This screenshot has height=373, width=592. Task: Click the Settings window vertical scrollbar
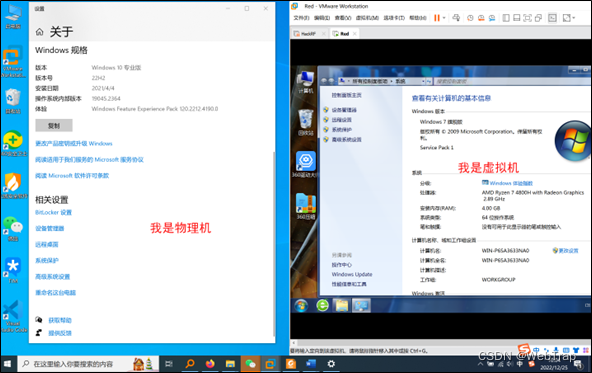274,244
